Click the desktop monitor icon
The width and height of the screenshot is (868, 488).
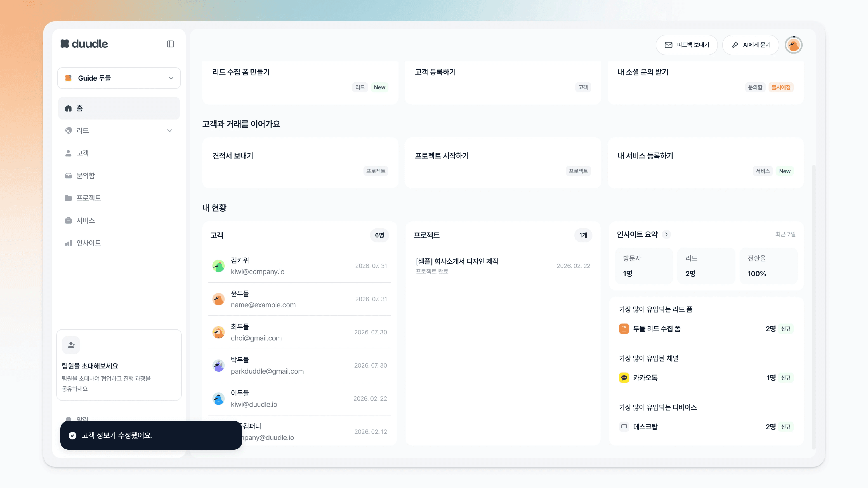click(x=624, y=427)
